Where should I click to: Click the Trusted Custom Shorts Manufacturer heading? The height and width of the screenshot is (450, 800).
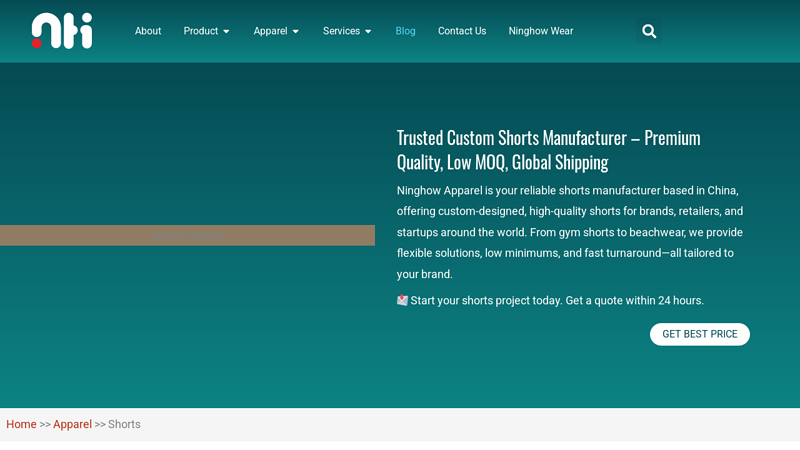click(x=548, y=150)
